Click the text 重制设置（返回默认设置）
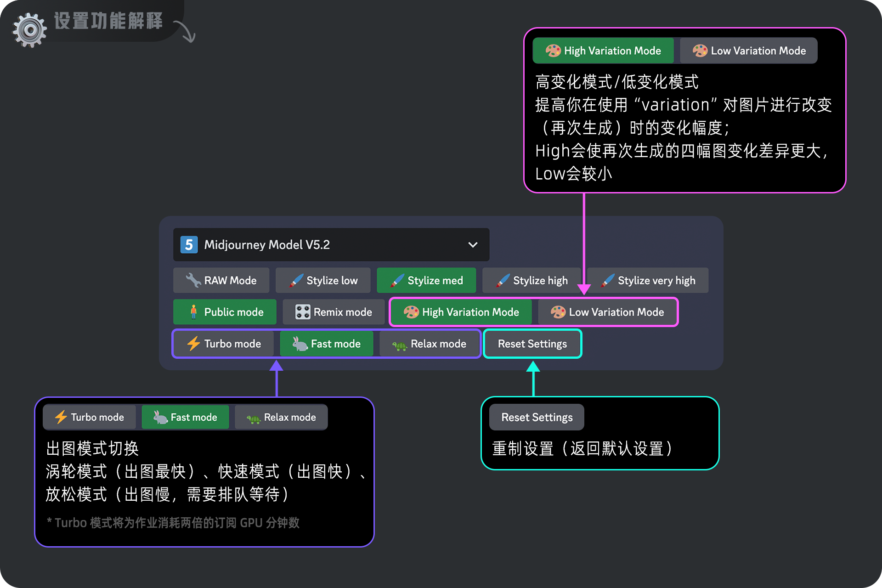This screenshot has height=588, width=882. point(583,448)
